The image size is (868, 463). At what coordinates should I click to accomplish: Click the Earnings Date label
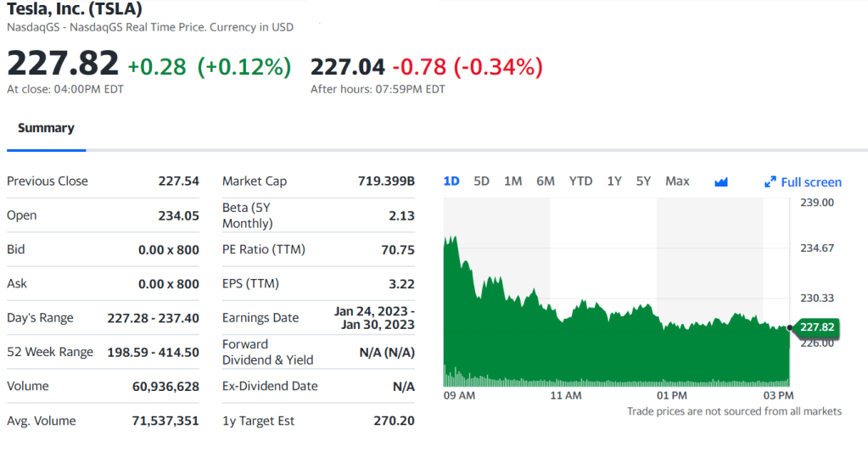pos(260,318)
